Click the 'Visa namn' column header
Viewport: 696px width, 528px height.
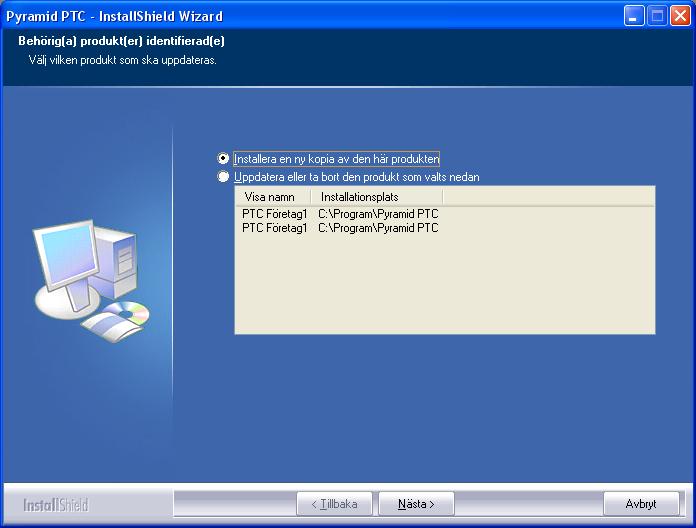tap(273, 197)
